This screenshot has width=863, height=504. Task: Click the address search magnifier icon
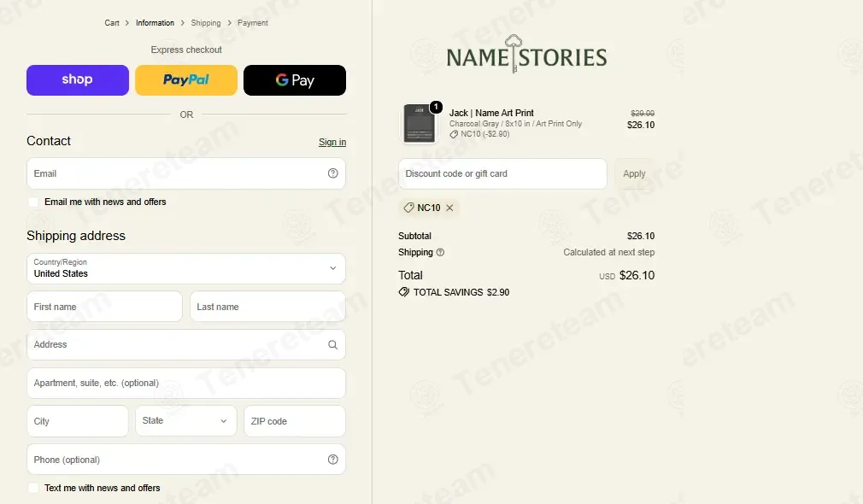click(x=333, y=344)
